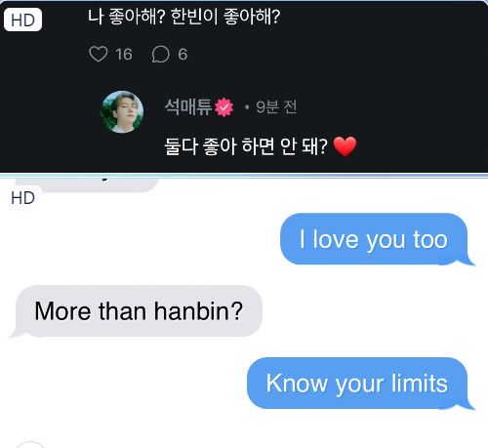Select the like count 16
Screen dimensions: 488x448
[x=124, y=55]
